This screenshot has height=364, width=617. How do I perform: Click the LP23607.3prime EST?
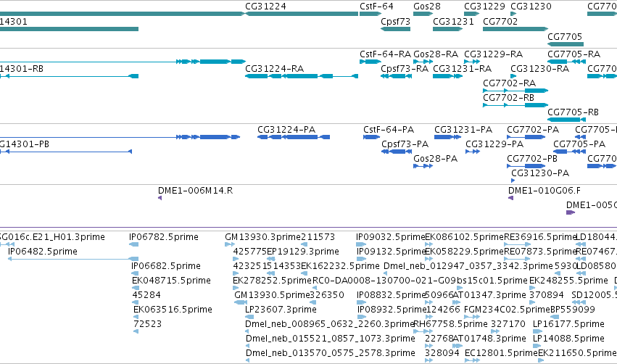tap(249, 317)
